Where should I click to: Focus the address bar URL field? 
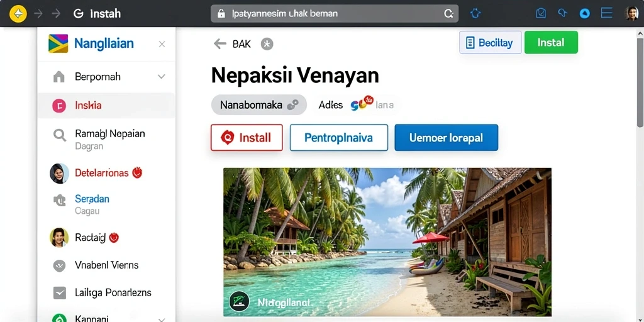335,14
